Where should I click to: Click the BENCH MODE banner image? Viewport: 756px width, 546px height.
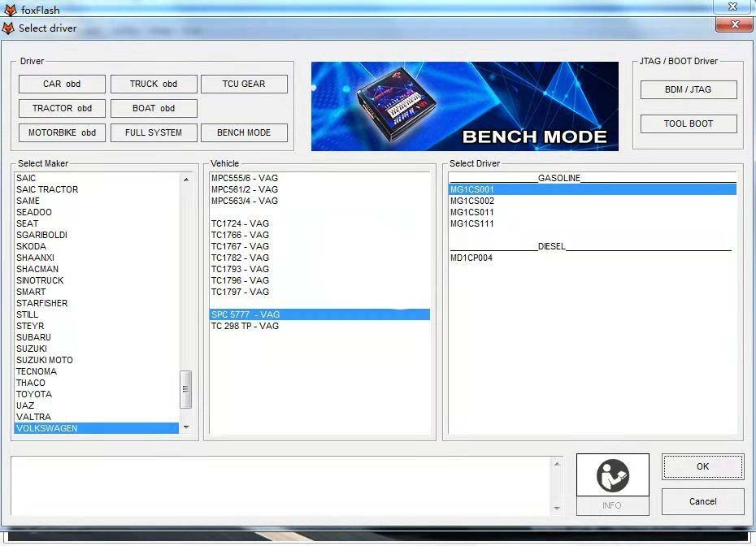pyautogui.click(x=464, y=106)
